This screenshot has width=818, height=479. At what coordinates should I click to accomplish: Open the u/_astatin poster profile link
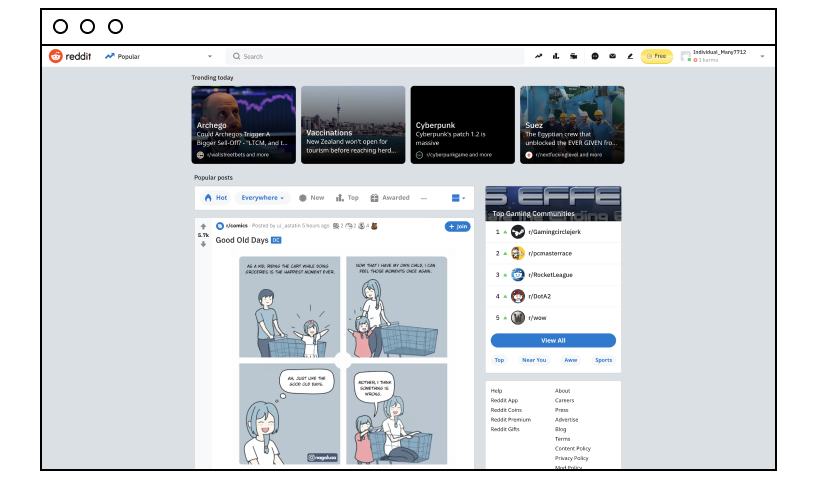click(288, 226)
